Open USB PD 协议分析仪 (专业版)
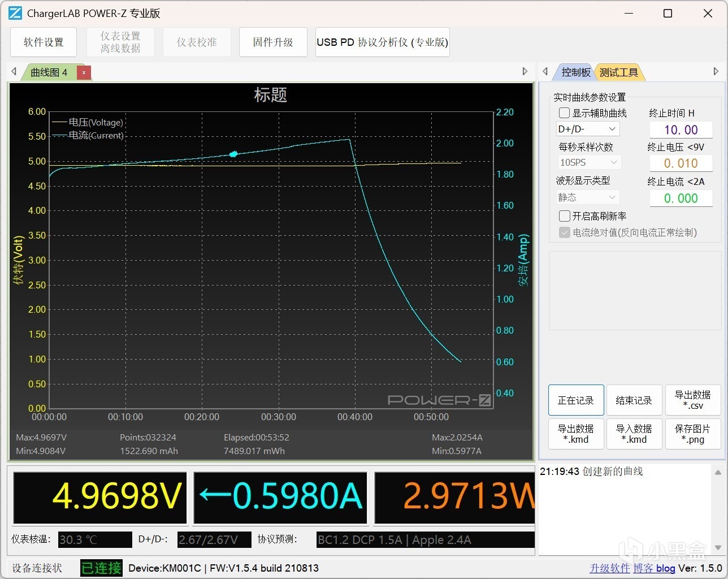The width and height of the screenshot is (728, 579). pyautogui.click(x=382, y=42)
